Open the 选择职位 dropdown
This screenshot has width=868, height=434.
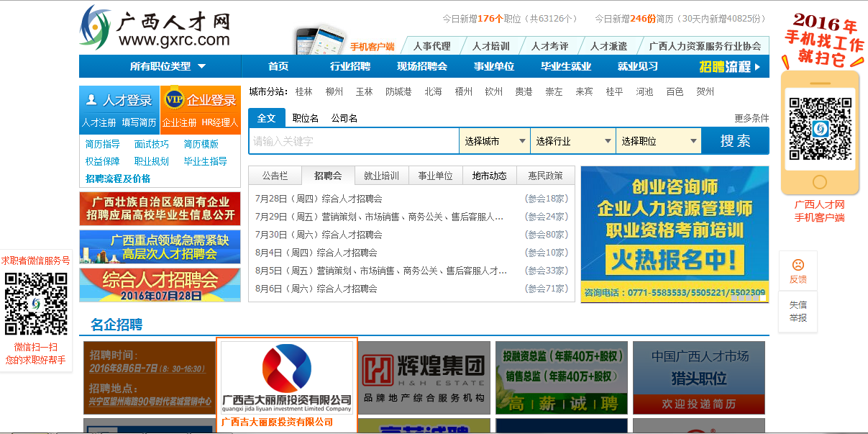pos(659,141)
